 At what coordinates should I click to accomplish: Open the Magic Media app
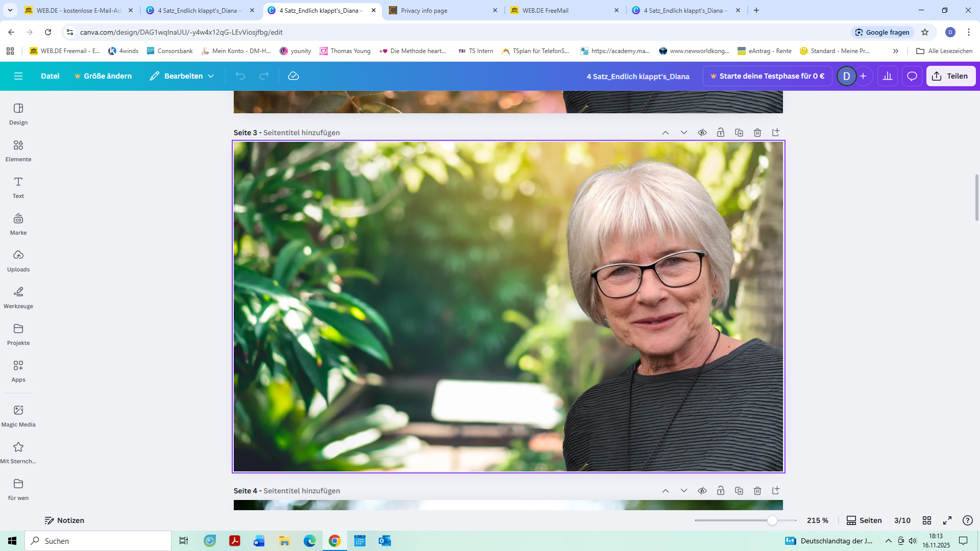coord(18,416)
